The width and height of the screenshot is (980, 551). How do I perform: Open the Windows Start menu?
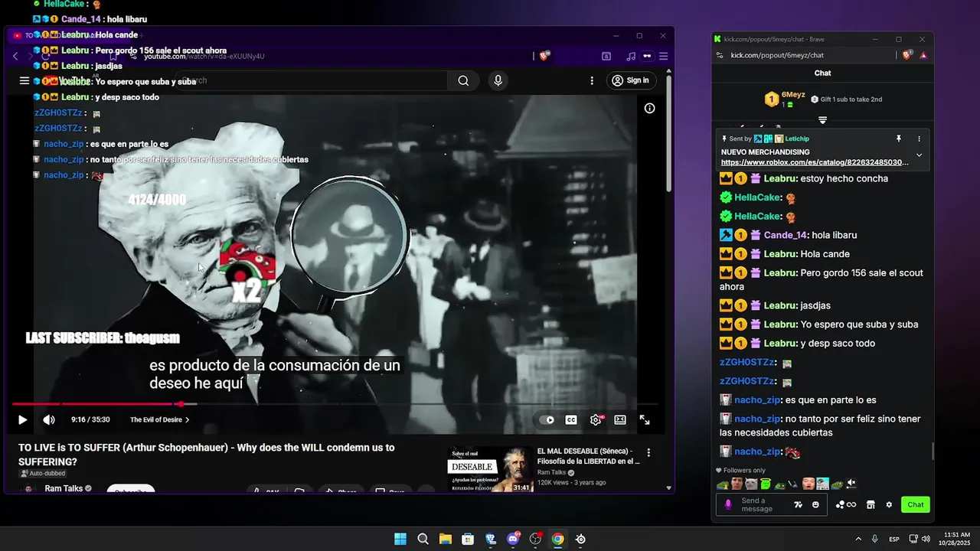click(x=400, y=539)
